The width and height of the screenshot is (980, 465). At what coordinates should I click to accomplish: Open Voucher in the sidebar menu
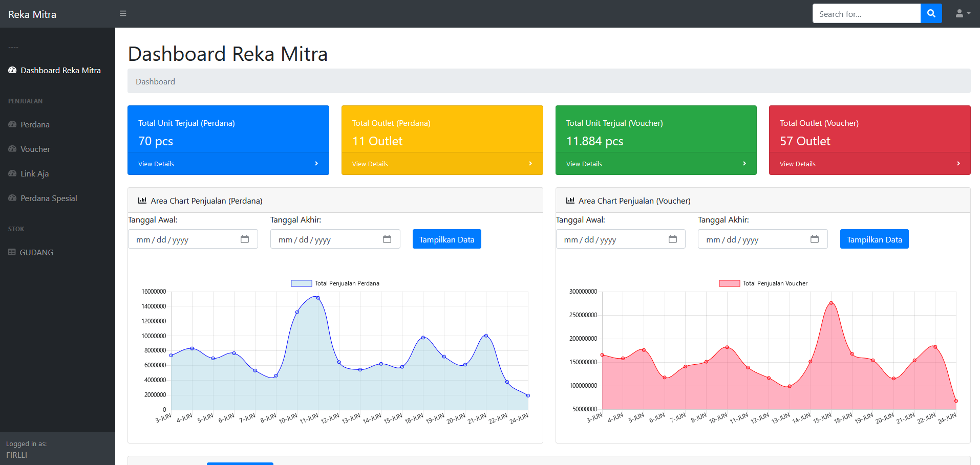(x=35, y=149)
